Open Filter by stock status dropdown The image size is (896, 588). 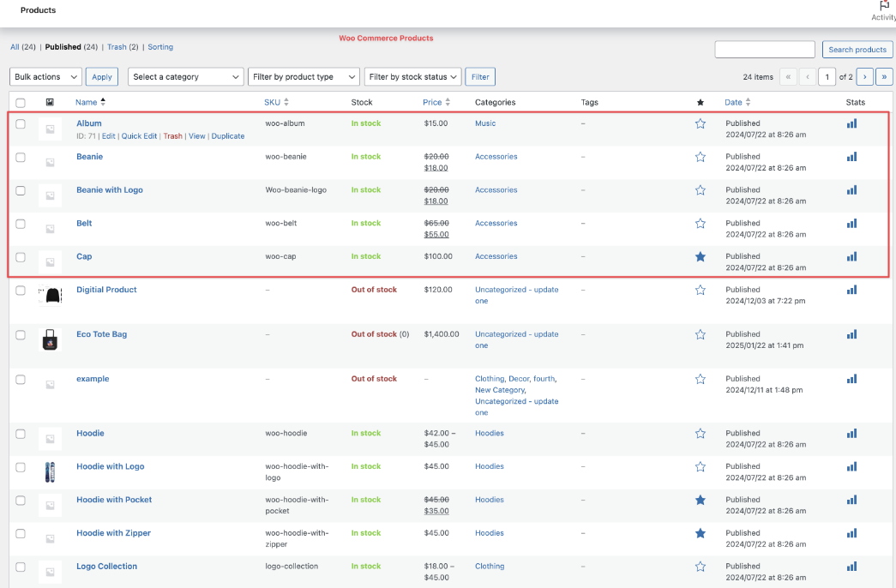pyautogui.click(x=412, y=77)
